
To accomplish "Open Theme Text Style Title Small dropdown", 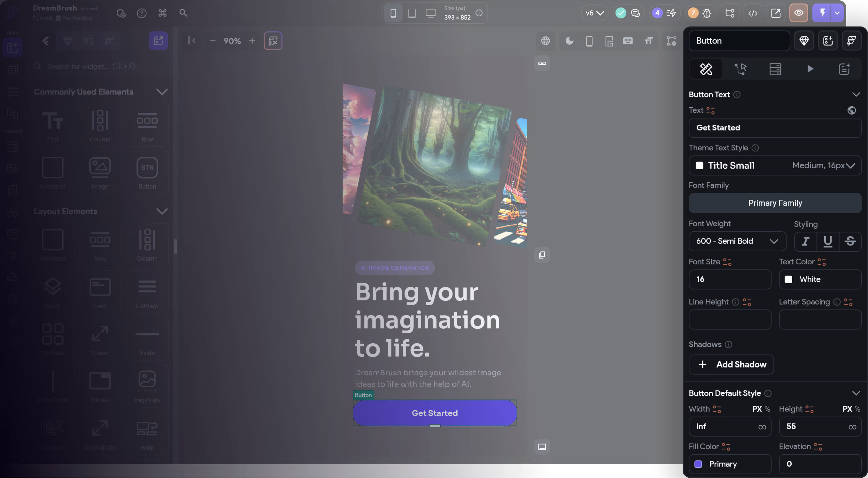I will (775, 166).
